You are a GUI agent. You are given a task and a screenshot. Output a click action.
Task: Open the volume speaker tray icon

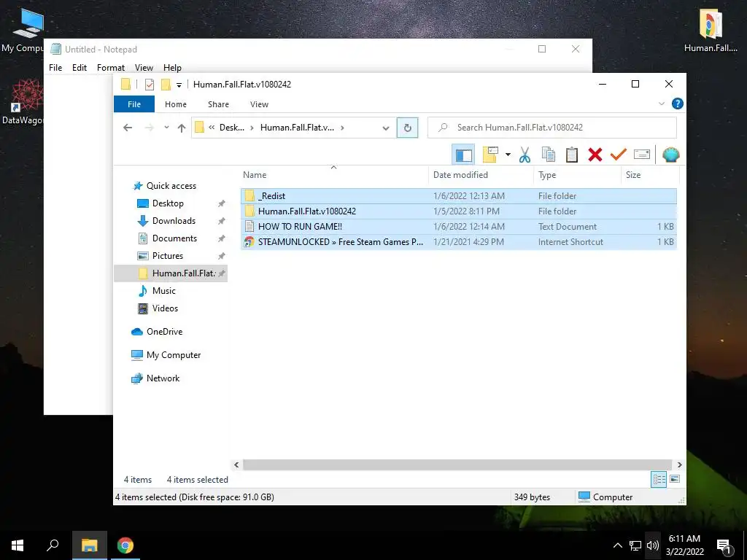[653, 545]
